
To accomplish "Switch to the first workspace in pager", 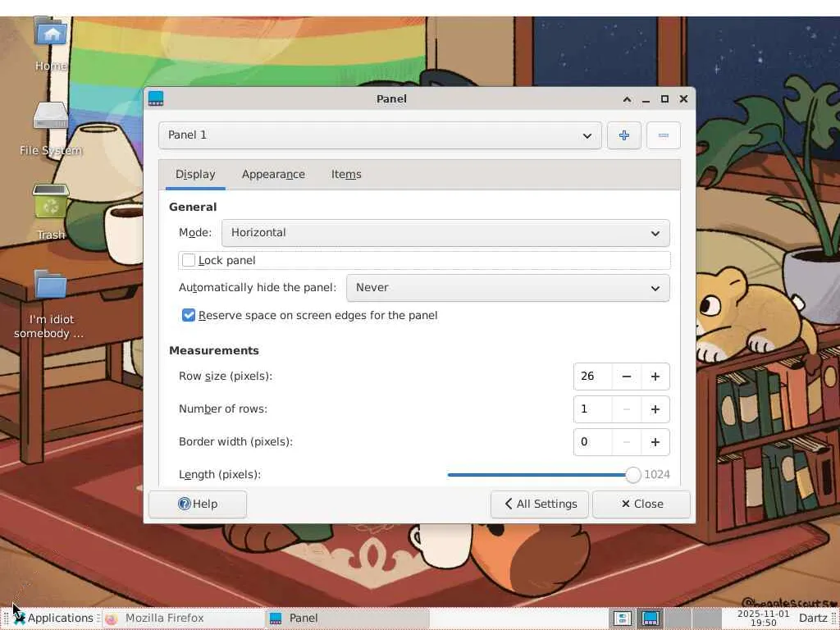I will coord(623,619).
